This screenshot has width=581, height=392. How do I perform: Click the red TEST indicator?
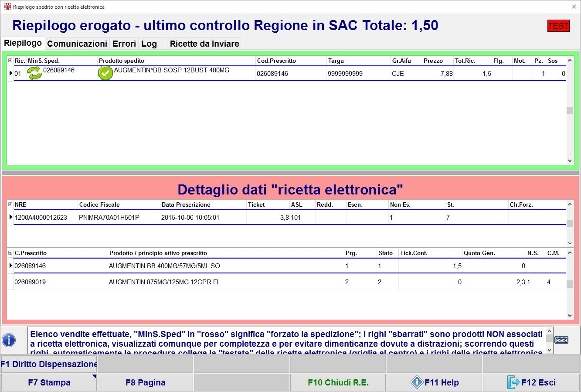[x=558, y=26]
